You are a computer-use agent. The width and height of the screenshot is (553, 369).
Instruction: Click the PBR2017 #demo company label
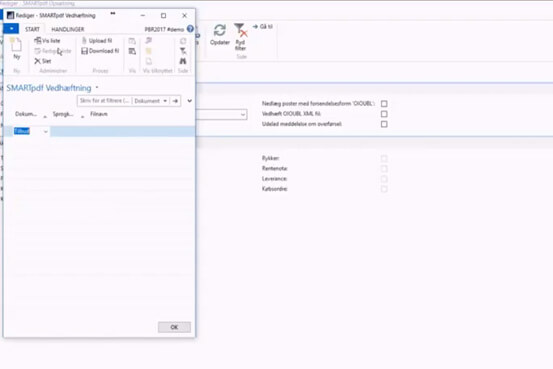coord(164,29)
